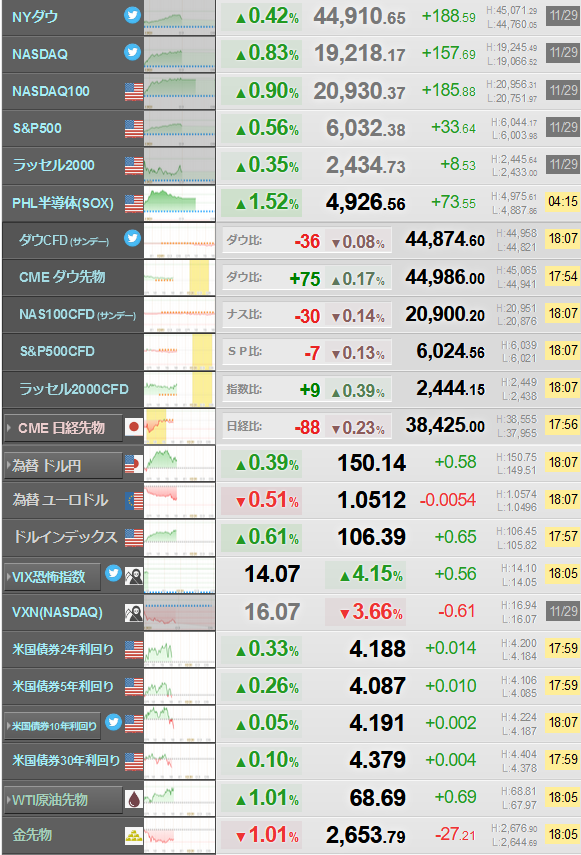581x855 pixels.
Task: Open the 金先物 link
Action: 33,835
